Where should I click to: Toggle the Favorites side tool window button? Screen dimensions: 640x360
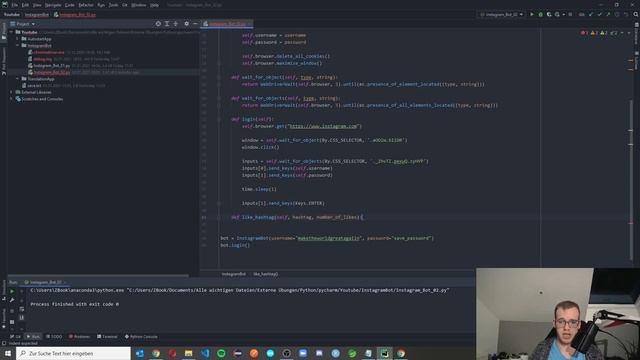click(4, 318)
